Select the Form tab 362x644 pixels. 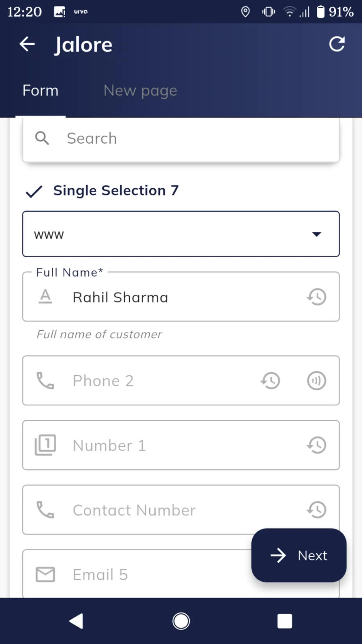(x=40, y=91)
